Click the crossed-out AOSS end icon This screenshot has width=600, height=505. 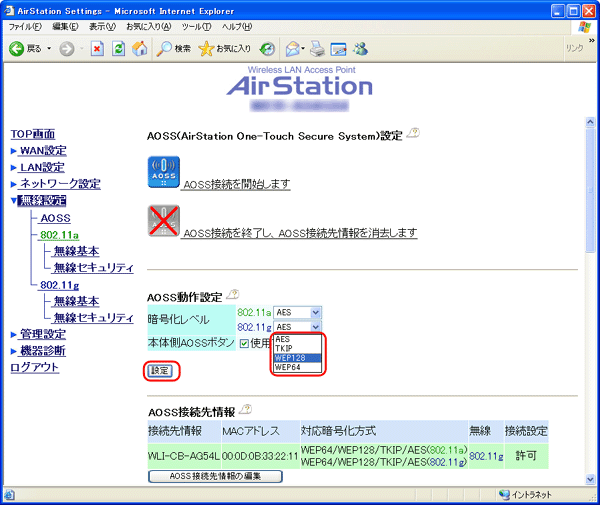click(x=163, y=221)
